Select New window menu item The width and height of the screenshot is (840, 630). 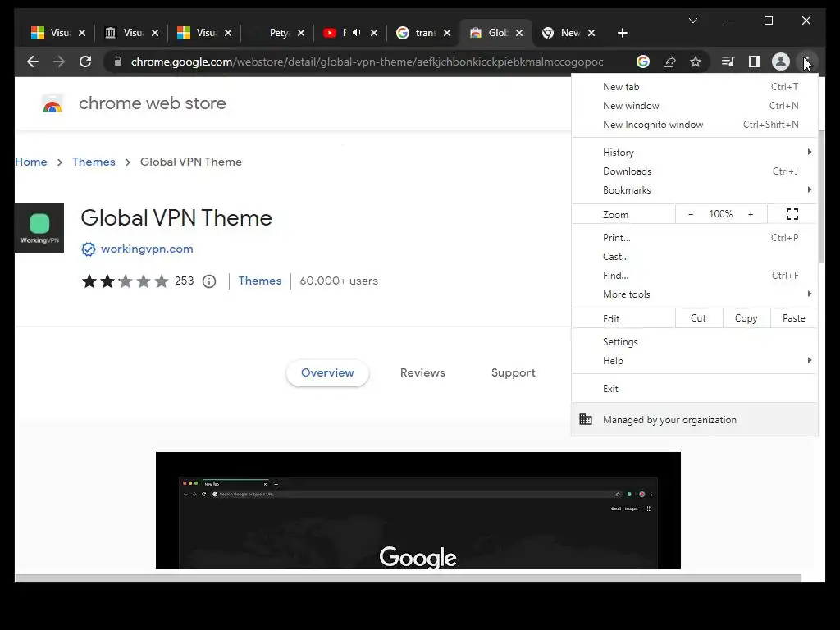[695, 106]
